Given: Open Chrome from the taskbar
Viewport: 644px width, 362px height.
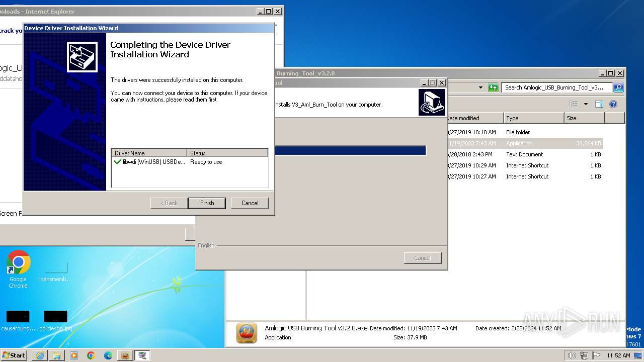Looking at the screenshot, I should 91,355.
